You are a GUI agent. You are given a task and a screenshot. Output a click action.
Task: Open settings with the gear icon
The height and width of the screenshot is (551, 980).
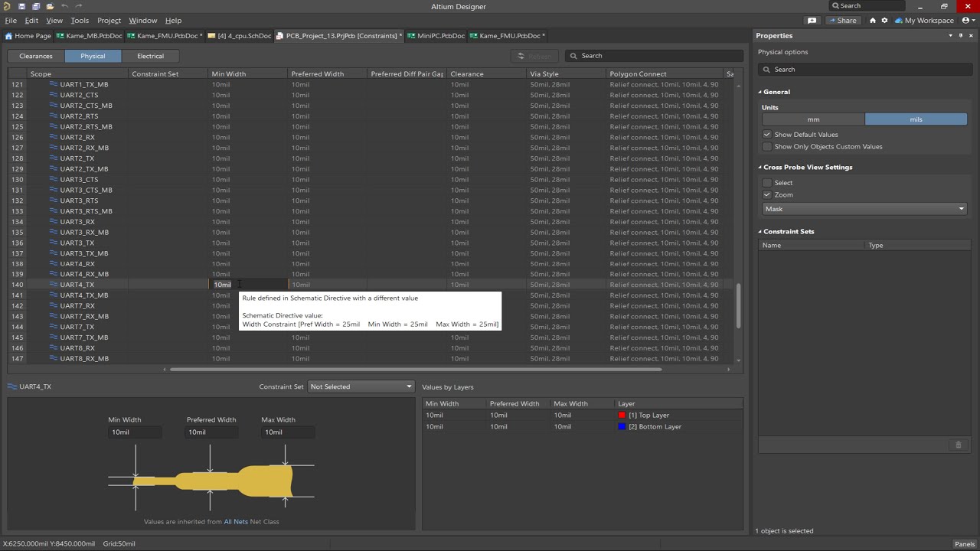point(884,21)
